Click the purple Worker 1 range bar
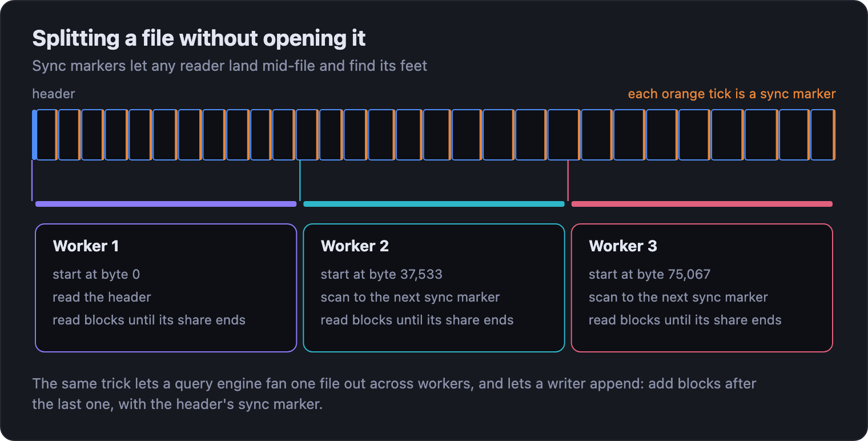The height and width of the screenshot is (441, 868). pyautogui.click(x=166, y=204)
